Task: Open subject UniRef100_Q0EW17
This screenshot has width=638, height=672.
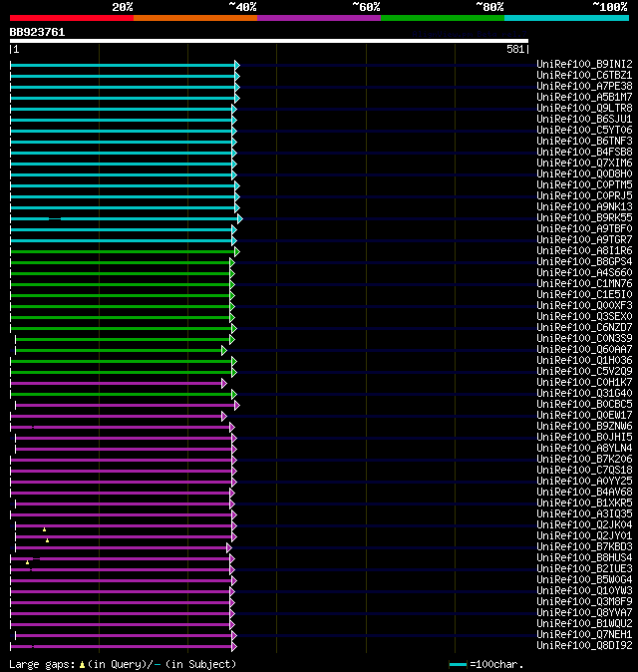Action: tap(584, 416)
